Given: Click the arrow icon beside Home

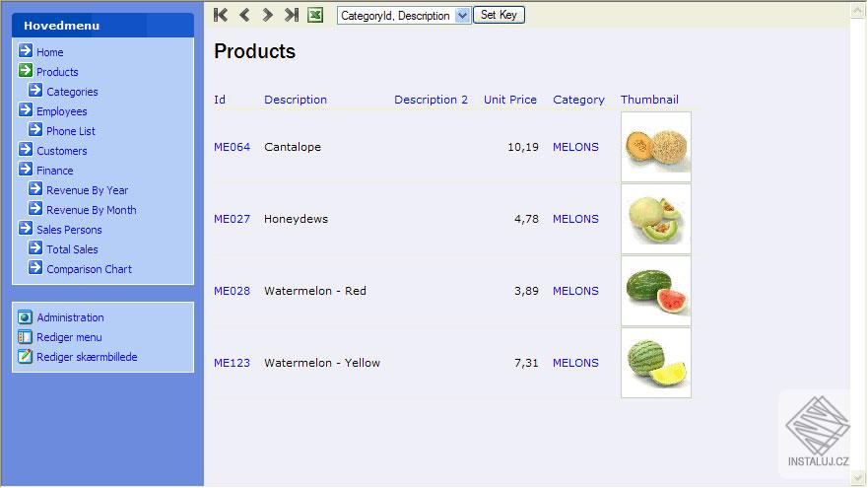Looking at the screenshot, I should click(26, 51).
